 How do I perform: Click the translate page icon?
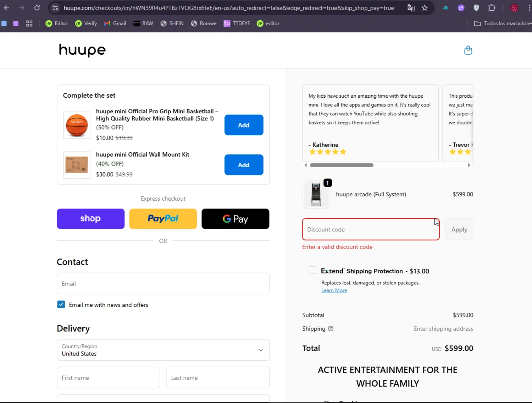coord(411,8)
